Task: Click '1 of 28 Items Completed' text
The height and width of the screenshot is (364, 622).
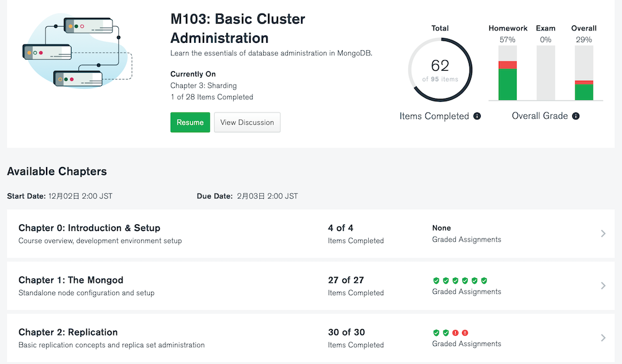Action: [212, 97]
